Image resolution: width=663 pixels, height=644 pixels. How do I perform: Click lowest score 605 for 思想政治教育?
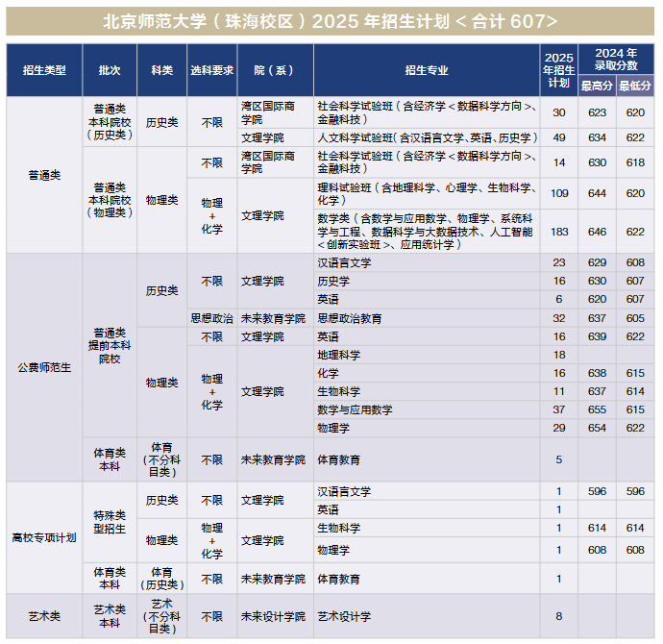tap(635, 318)
